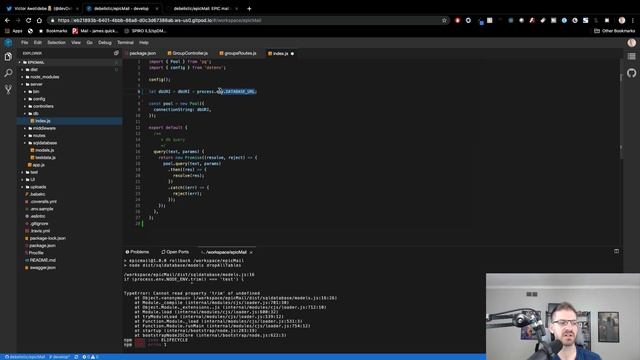Expand the controllers folder
The width and height of the screenshot is (640, 360).
click(x=43, y=107)
